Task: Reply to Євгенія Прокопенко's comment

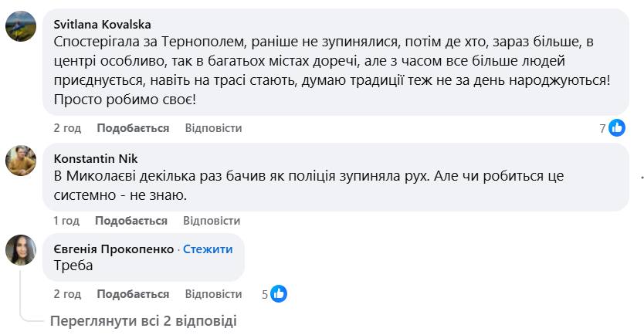Action: click(x=214, y=294)
